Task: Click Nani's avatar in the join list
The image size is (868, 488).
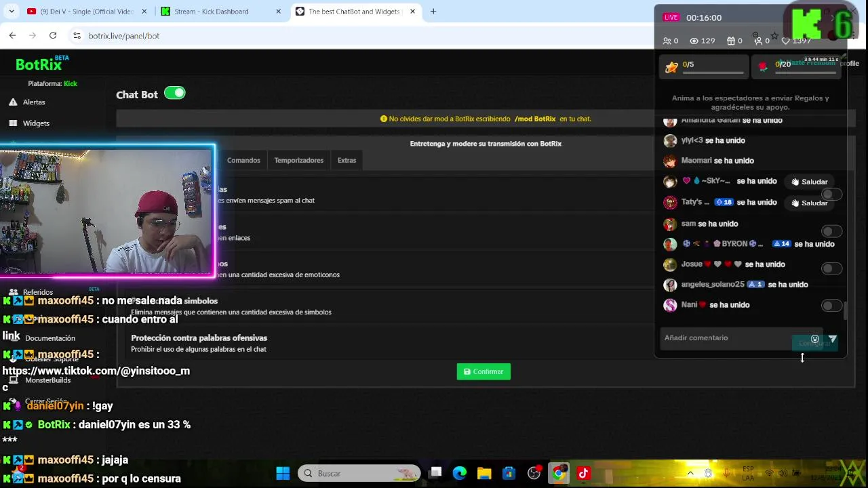Action: tap(670, 305)
